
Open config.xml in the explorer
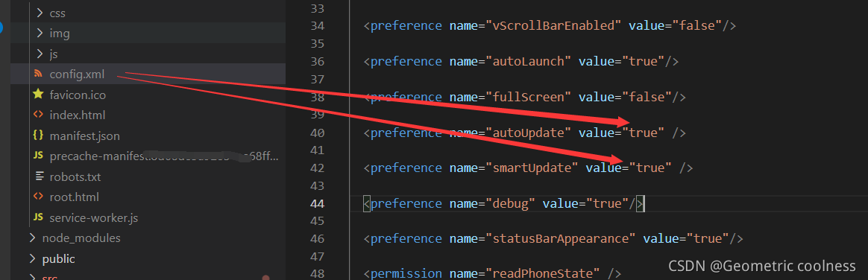[76, 74]
